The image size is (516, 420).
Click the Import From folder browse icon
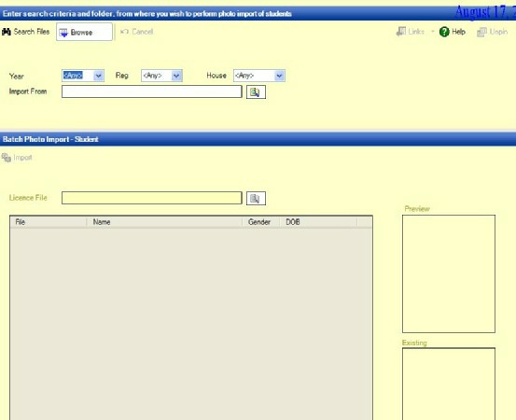click(x=256, y=91)
